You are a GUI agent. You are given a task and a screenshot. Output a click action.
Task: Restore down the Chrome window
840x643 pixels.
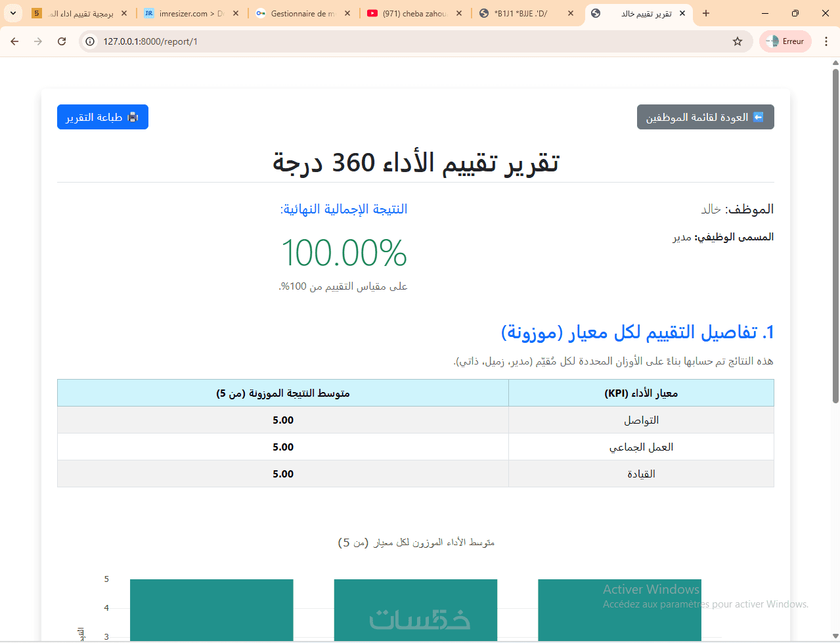pyautogui.click(x=795, y=13)
